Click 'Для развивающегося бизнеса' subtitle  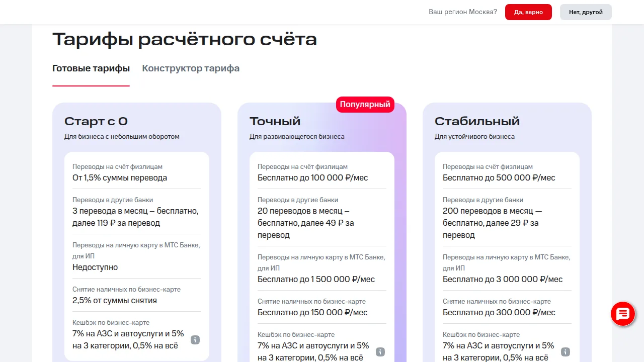pyautogui.click(x=297, y=136)
